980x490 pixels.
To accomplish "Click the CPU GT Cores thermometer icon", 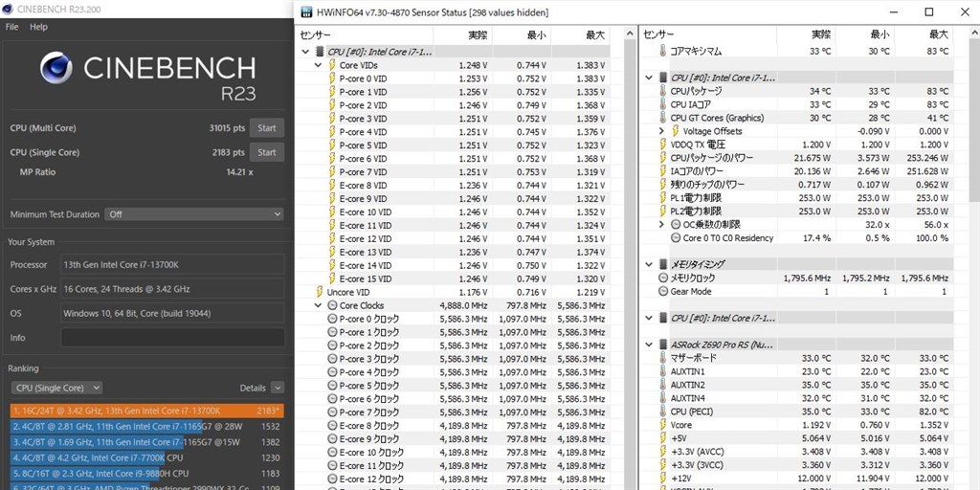I will tap(662, 118).
